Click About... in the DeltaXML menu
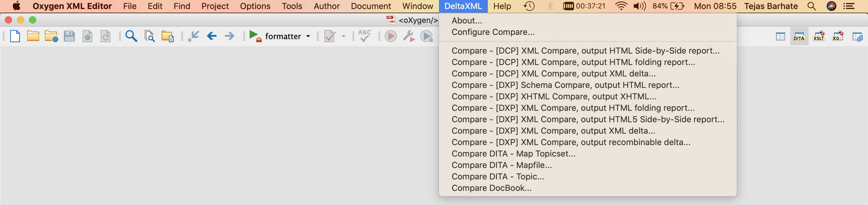The image size is (868, 205). [x=467, y=20]
